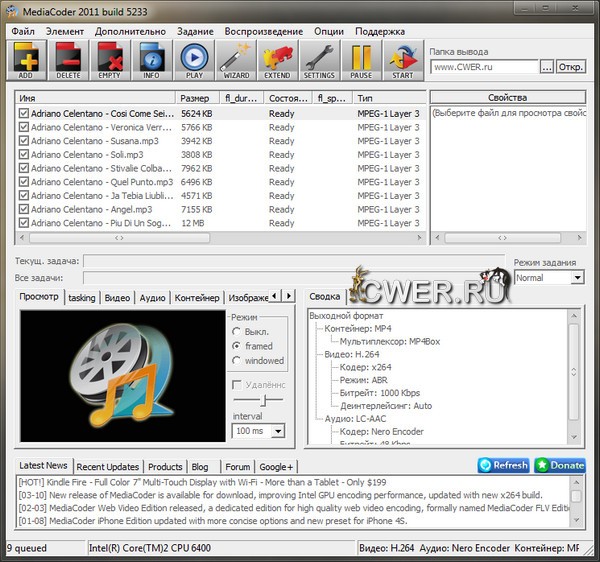The image size is (600, 562).
Task: Open the 'Элемент' menu
Action: 65,31
